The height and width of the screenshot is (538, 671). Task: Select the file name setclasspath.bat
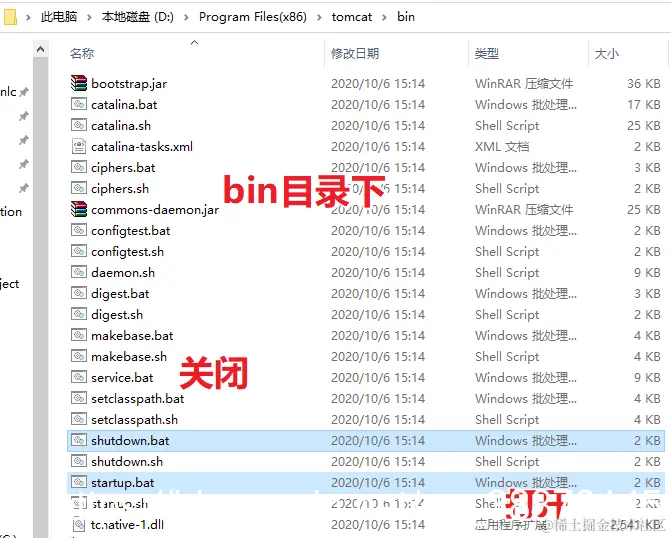(x=138, y=398)
